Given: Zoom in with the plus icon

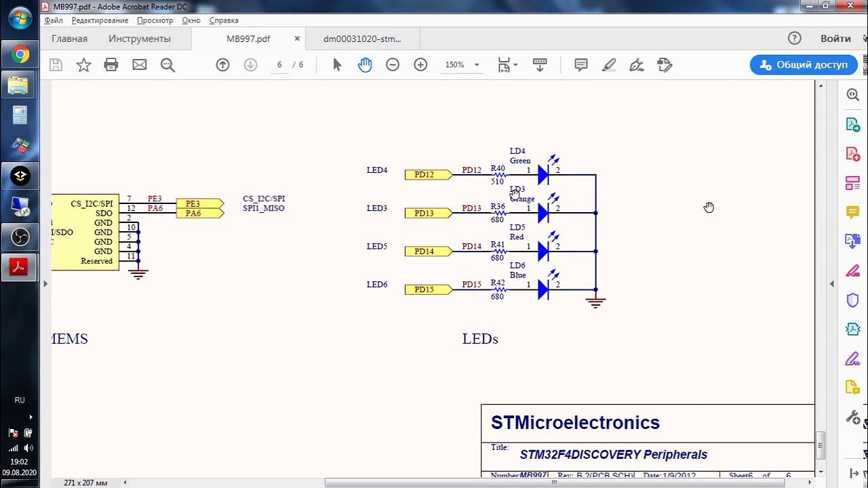Looking at the screenshot, I should (420, 65).
